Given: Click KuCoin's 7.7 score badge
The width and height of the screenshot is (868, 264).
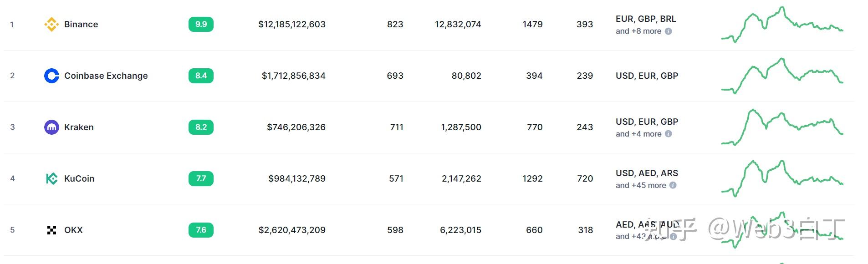Looking at the screenshot, I should pyautogui.click(x=201, y=178).
